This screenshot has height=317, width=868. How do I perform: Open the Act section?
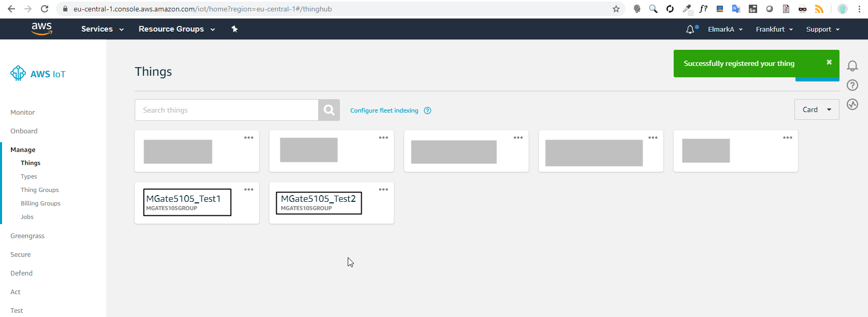pyautogui.click(x=16, y=292)
